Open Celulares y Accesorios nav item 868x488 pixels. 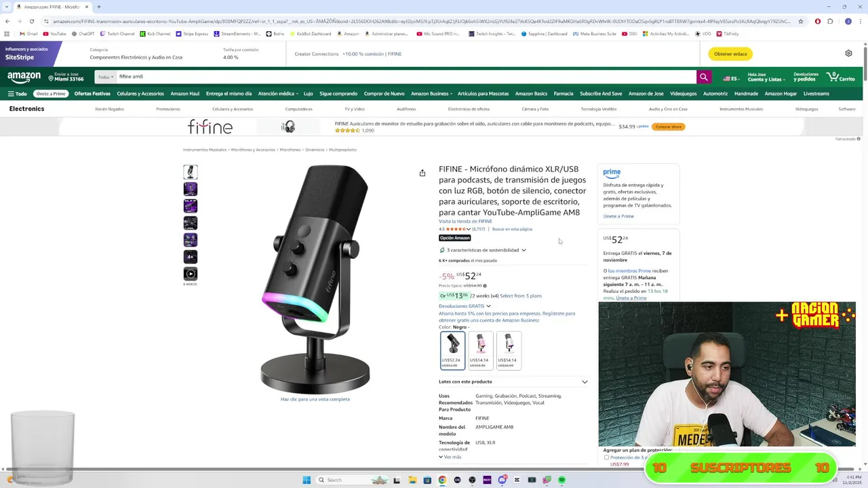140,94
